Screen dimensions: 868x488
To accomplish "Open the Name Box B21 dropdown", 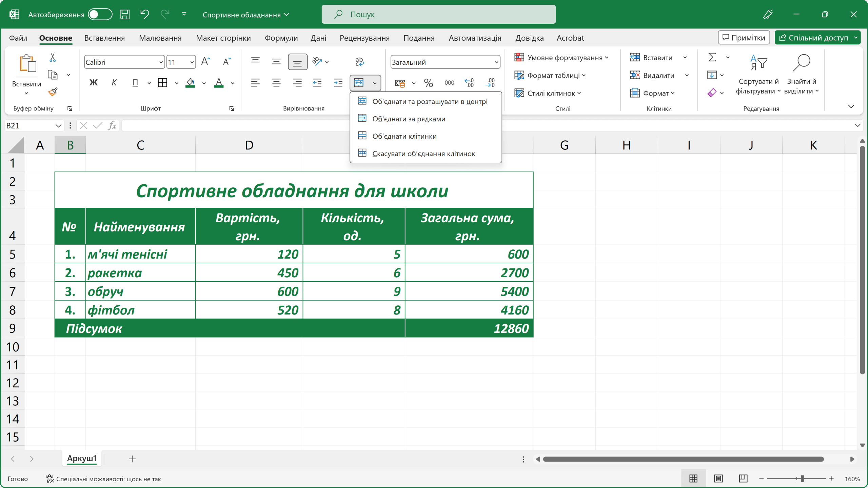I will tap(58, 126).
